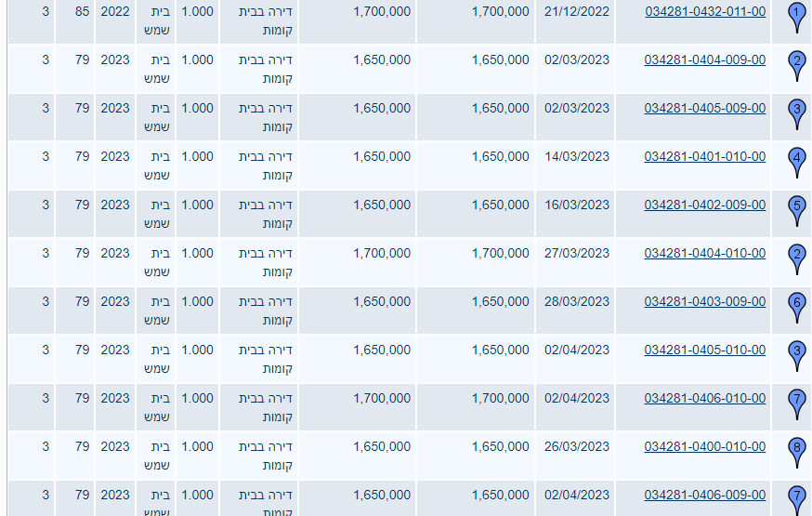Select pin 7 beside 034281-0406-010-00

point(796,402)
